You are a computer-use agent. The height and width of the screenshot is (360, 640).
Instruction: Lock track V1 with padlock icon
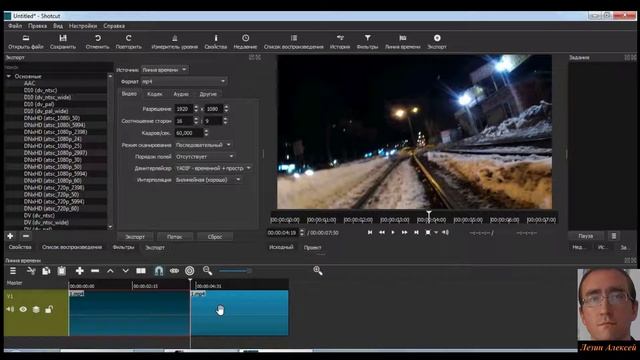(49, 309)
